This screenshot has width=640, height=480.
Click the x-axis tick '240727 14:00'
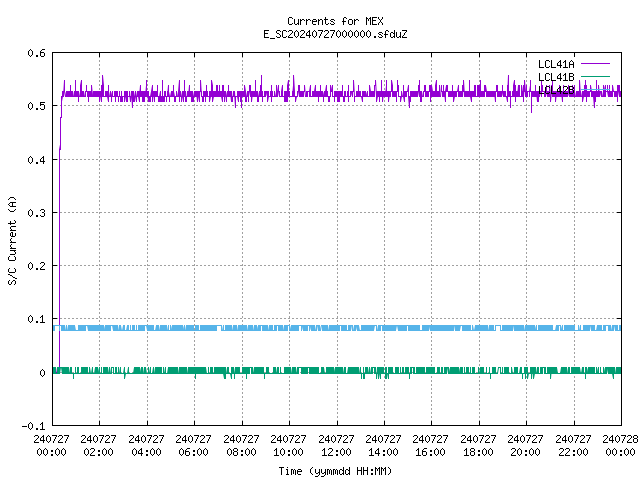(383, 445)
